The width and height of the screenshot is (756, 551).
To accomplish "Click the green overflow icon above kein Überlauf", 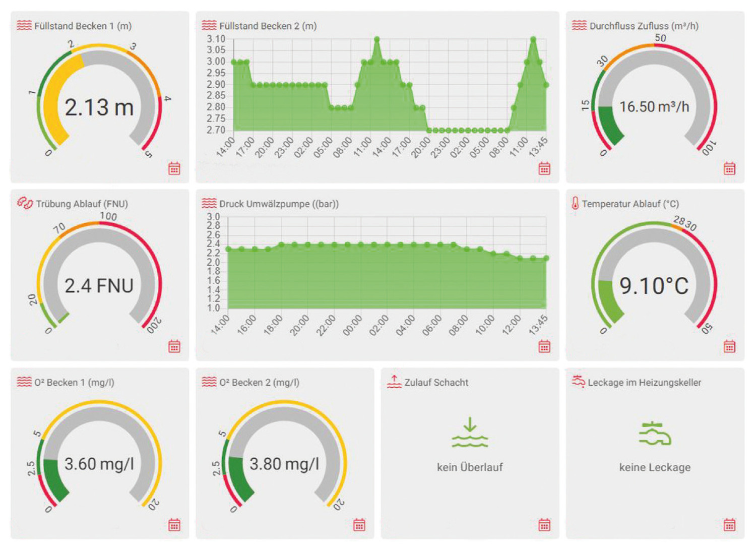I will 470,433.
